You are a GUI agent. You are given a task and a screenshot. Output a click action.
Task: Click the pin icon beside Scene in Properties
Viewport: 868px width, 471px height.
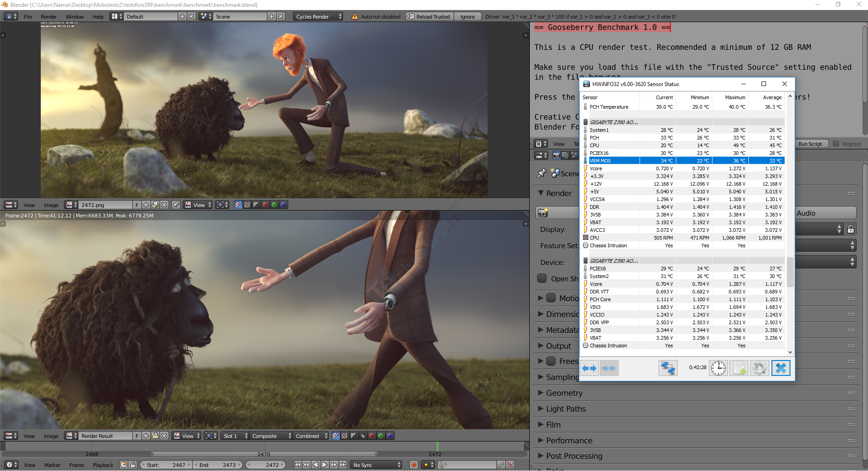point(541,173)
